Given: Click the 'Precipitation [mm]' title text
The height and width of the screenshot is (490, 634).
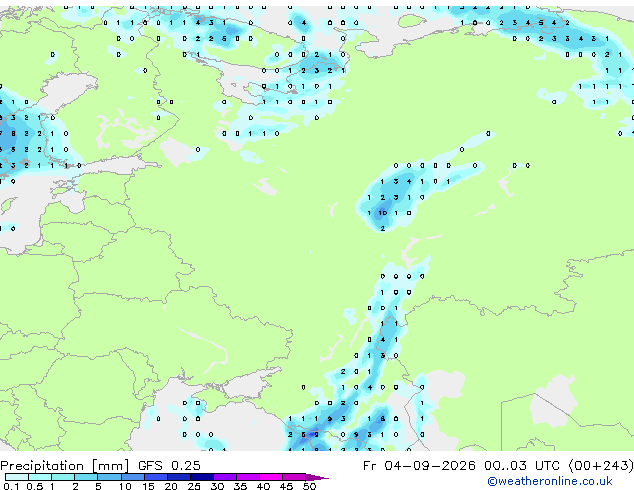Looking at the screenshot, I should tap(65, 466).
